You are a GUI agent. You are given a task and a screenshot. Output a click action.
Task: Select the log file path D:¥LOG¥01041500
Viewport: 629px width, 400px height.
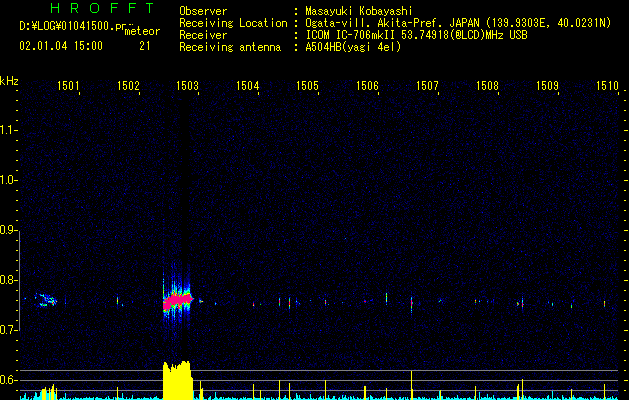(72, 26)
